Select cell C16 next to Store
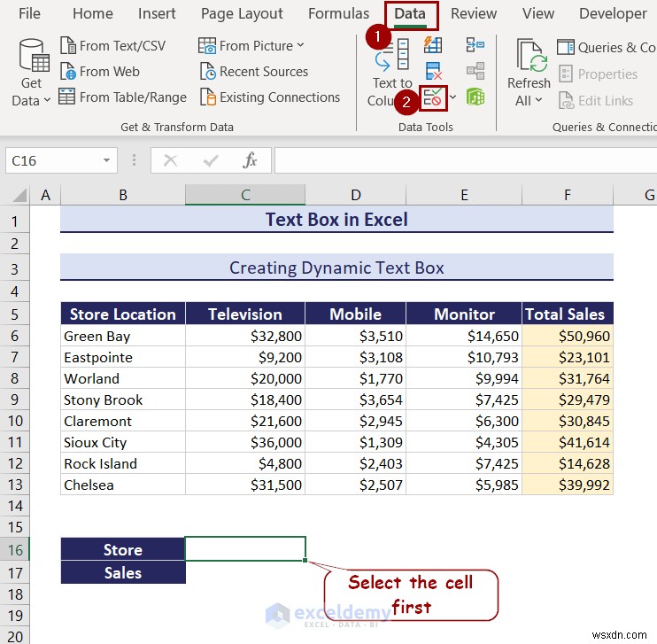657x644 pixels. point(245,549)
